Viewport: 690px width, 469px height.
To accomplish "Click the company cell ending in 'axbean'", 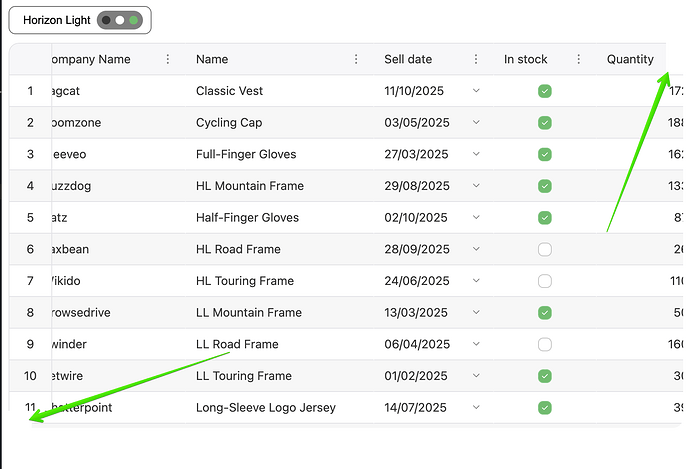I will pos(118,249).
